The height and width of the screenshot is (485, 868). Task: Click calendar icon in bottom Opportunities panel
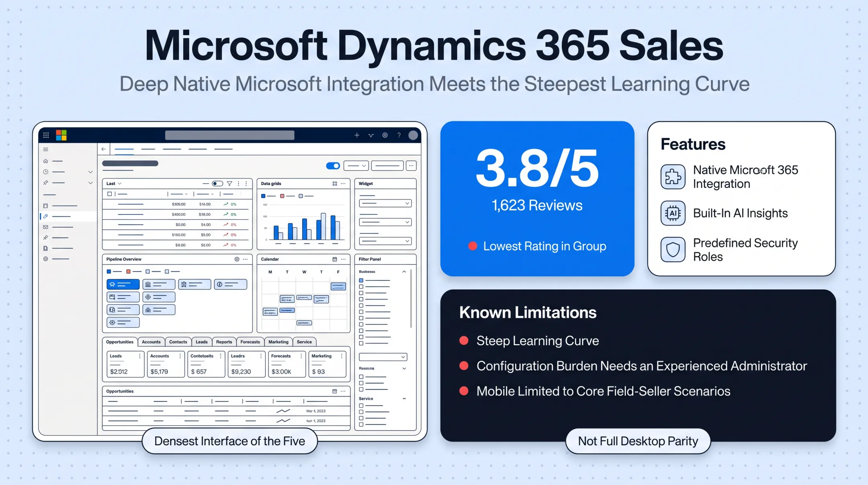335,391
